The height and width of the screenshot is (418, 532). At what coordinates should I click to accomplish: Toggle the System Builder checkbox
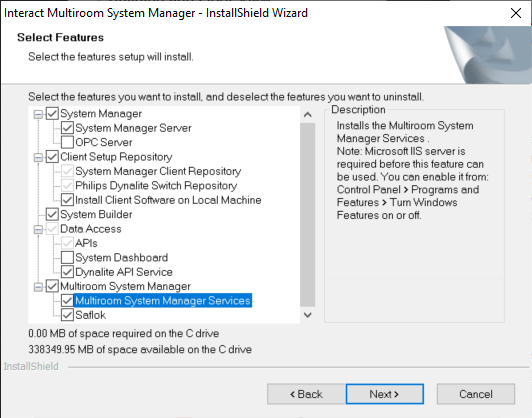tap(52, 214)
